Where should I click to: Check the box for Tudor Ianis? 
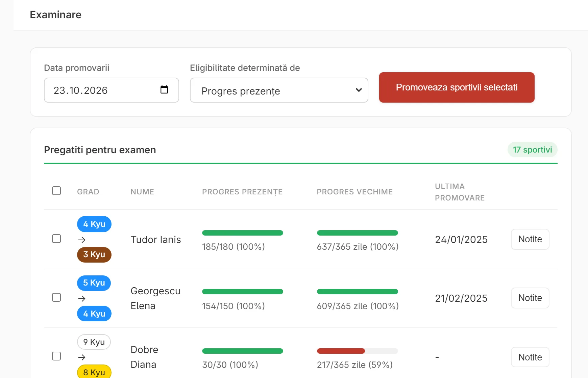pos(56,239)
